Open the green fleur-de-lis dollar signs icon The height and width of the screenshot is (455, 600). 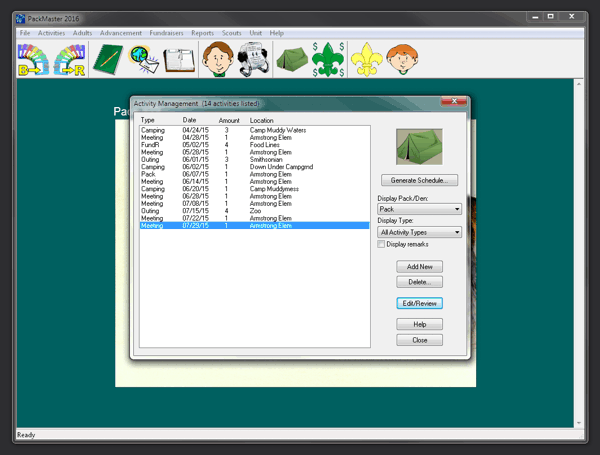tap(328, 59)
